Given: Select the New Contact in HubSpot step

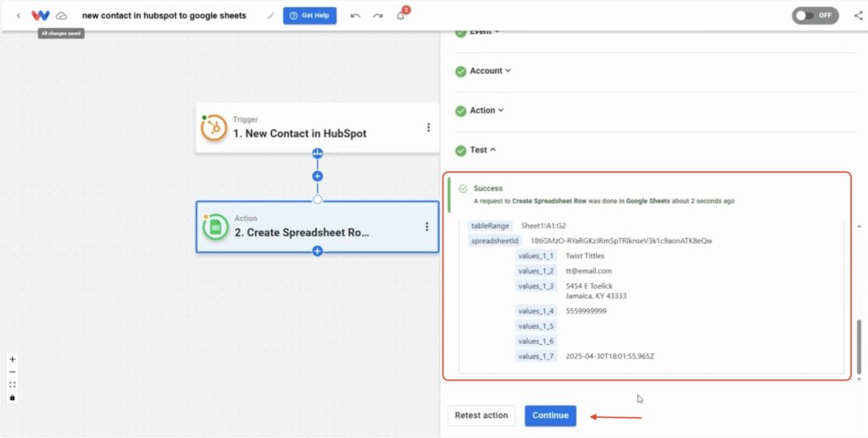Looking at the screenshot, I should click(x=317, y=128).
